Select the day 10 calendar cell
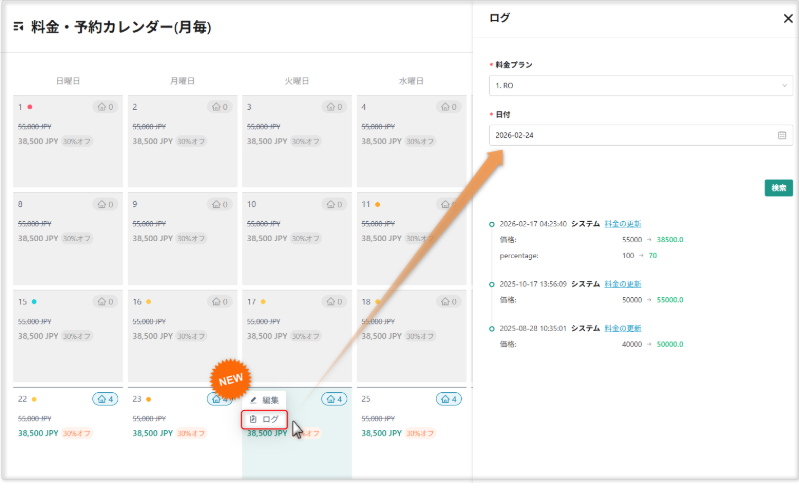 297,238
